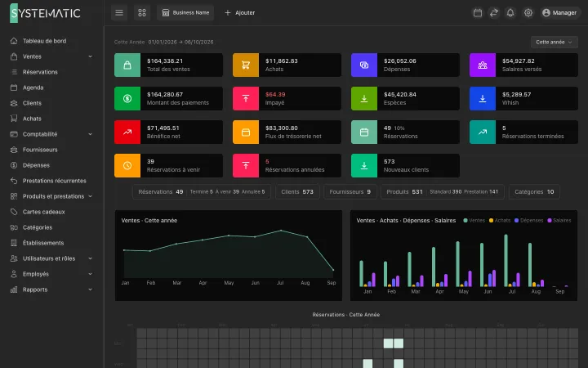The height and width of the screenshot is (368, 588).
Task: Open the Cette année period dropdown
Action: click(554, 42)
